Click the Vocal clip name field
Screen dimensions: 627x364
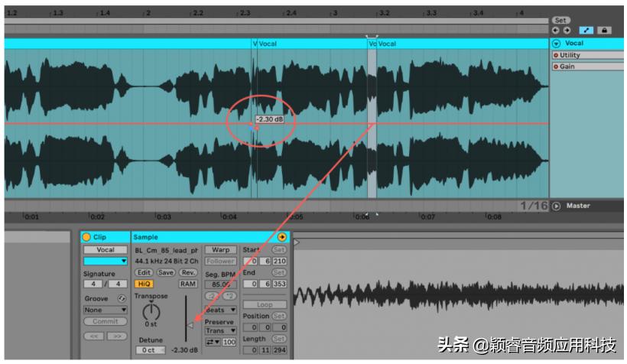coord(106,249)
